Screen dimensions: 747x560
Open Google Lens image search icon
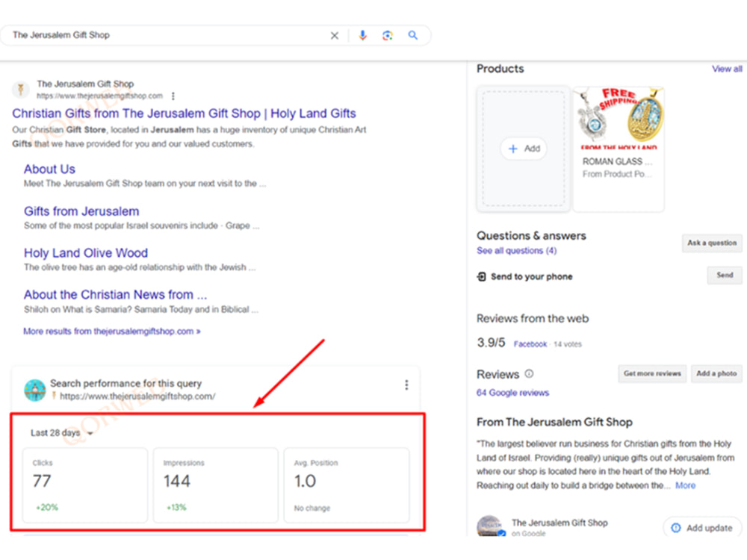click(388, 35)
